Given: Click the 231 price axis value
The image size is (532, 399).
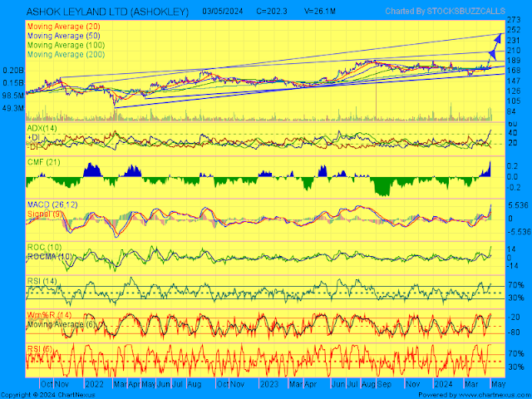Looking at the screenshot, I should 514,41.
